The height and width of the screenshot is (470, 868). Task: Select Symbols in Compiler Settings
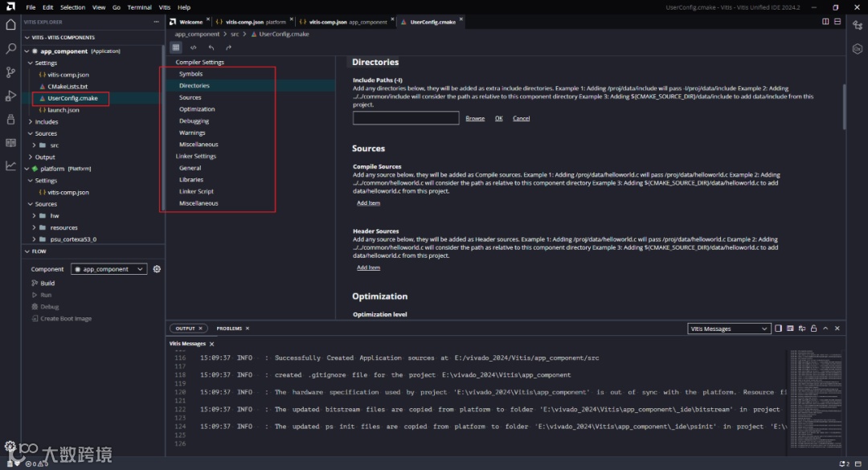click(x=191, y=74)
